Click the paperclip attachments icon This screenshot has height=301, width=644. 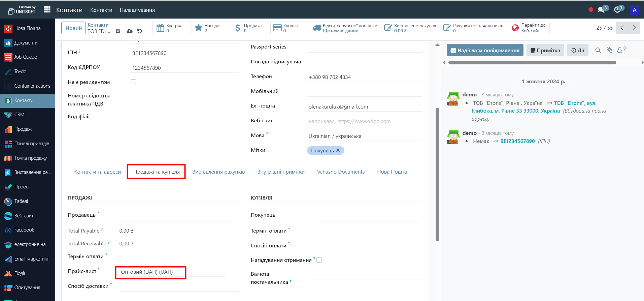click(x=609, y=50)
